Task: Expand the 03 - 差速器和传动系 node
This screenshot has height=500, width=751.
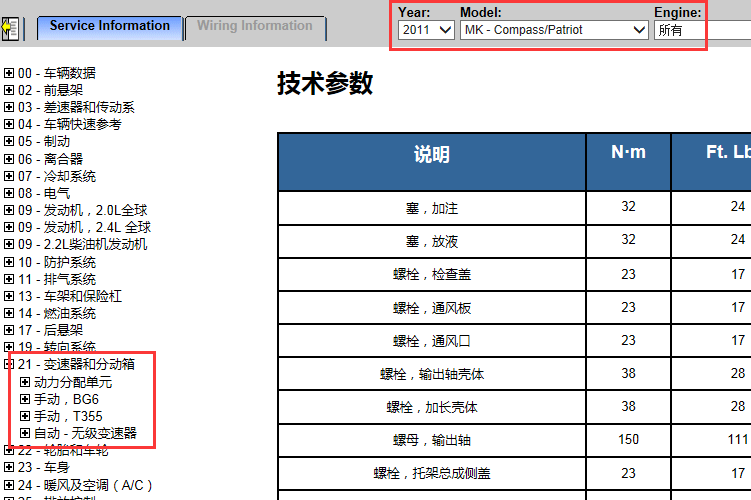Action: (9, 107)
